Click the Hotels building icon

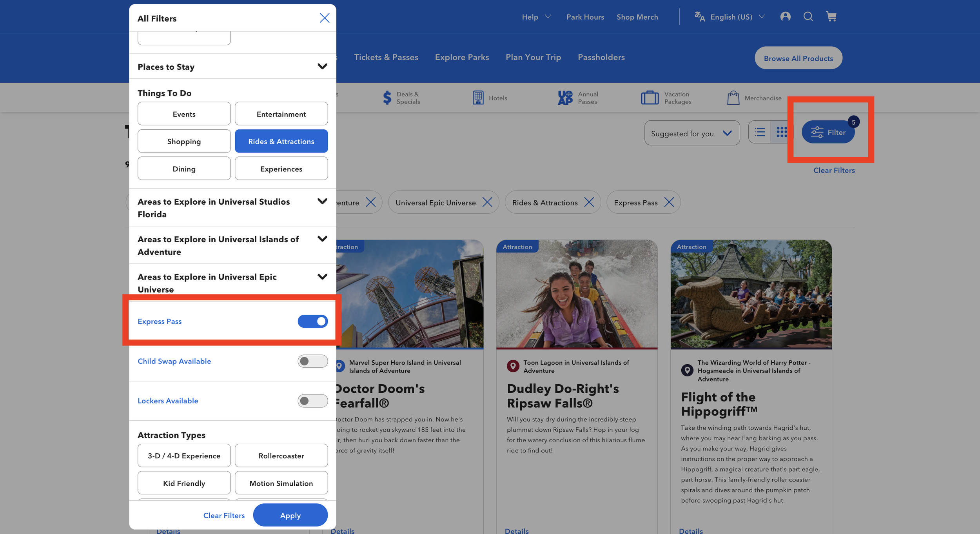[x=478, y=98]
